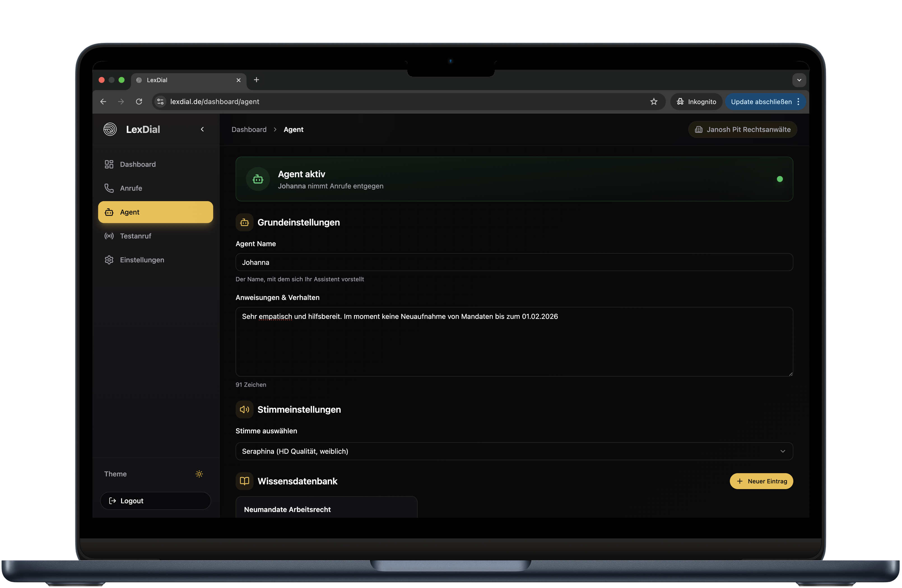Click the Agent Name input field
The image size is (902, 588).
point(514,262)
